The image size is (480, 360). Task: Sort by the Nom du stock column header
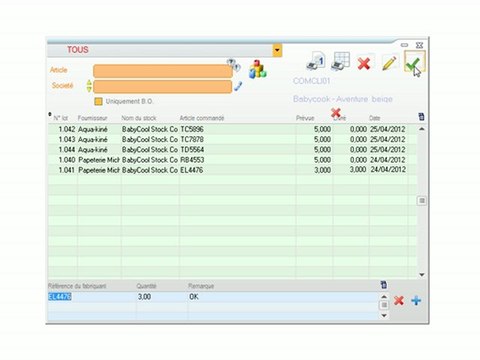(x=139, y=118)
